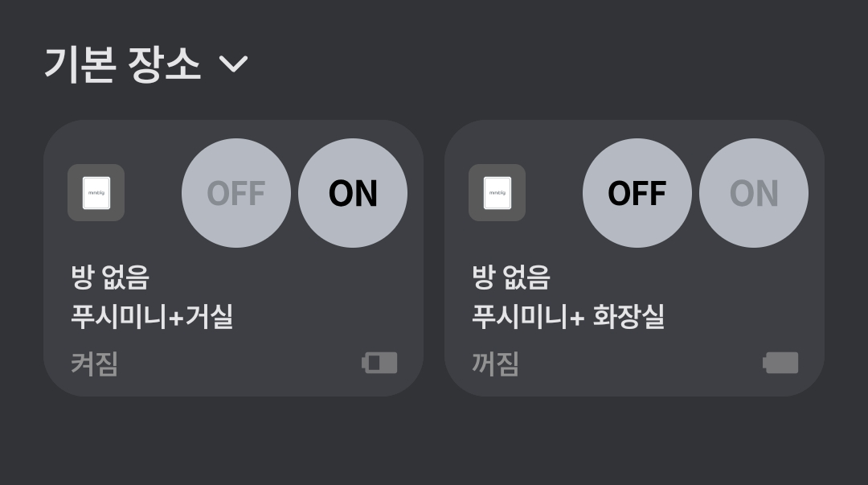Click empty space beside 화장실 card icon
The image size is (868, 485).
click(554, 193)
